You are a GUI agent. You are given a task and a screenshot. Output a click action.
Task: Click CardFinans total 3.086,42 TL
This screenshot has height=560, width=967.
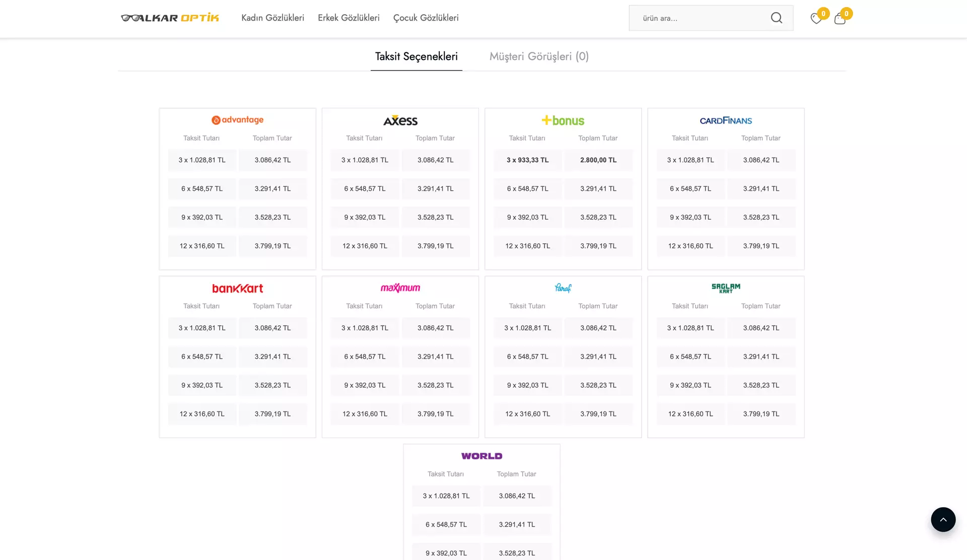(761, 160)
